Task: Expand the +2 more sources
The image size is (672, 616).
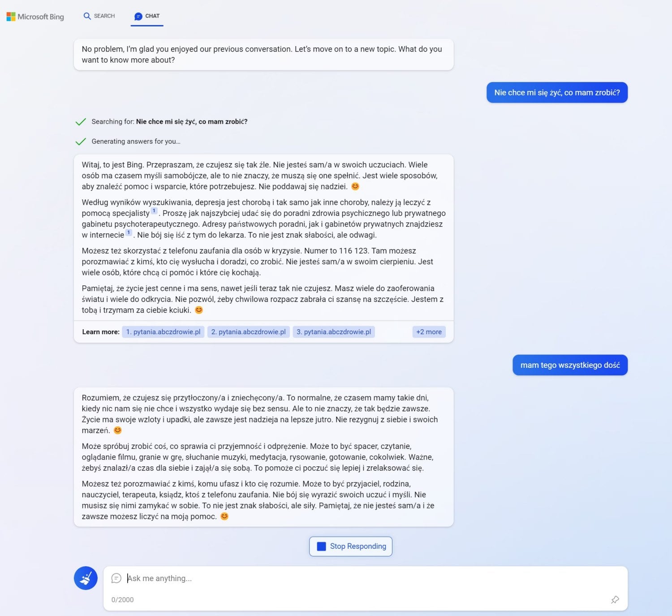Action: coord(429,332)
